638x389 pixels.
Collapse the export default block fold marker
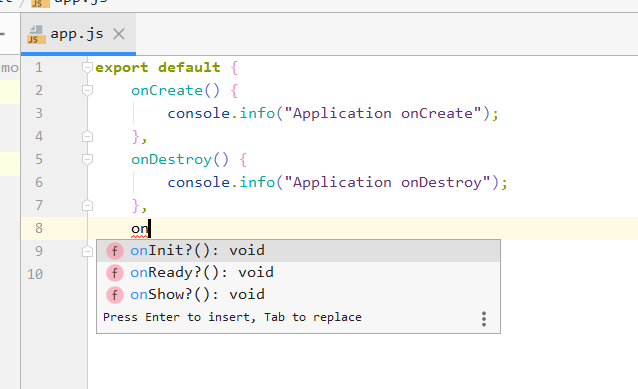[x=87, y=67]
